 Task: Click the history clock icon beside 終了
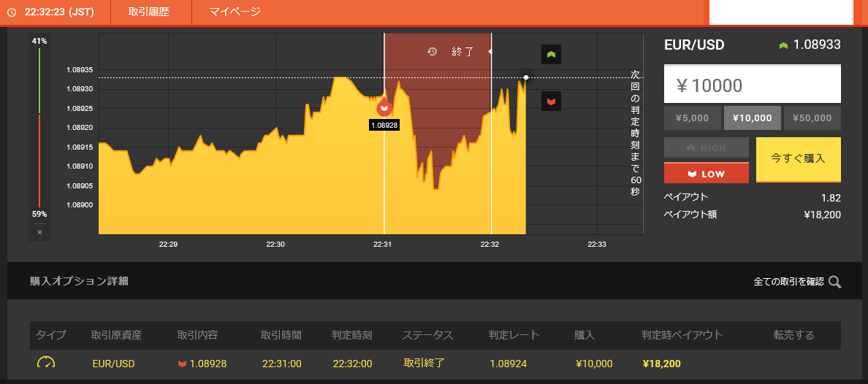pos(432,52)
